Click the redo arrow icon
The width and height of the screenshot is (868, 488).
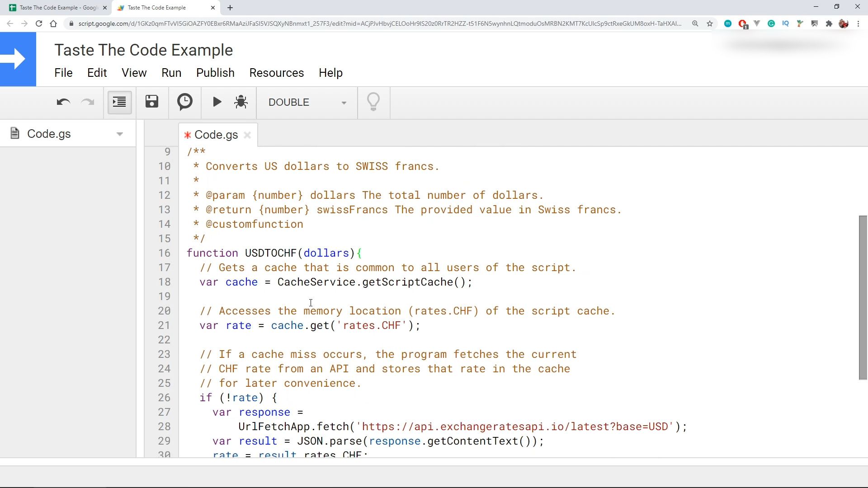(x=87, y=103)
